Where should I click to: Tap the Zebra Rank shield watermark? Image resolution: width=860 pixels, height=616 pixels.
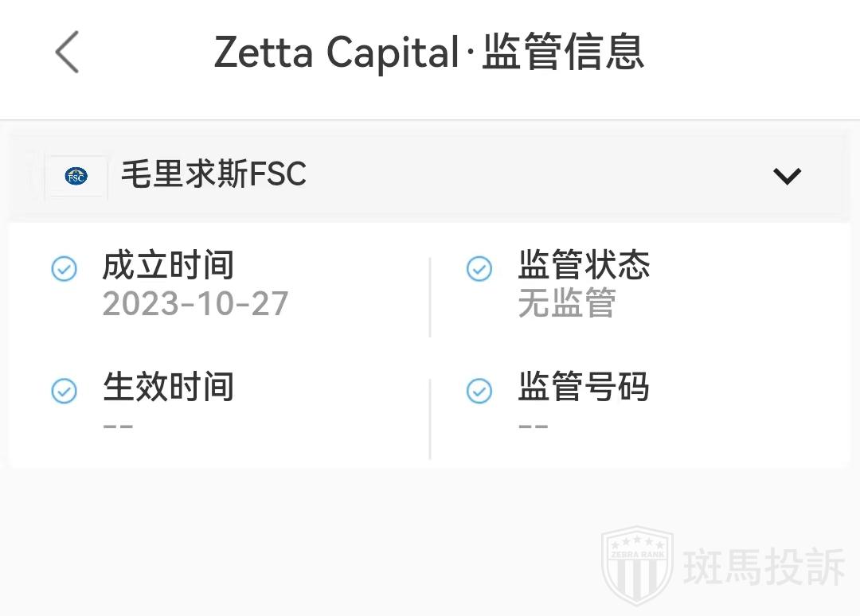click(636, 566)
